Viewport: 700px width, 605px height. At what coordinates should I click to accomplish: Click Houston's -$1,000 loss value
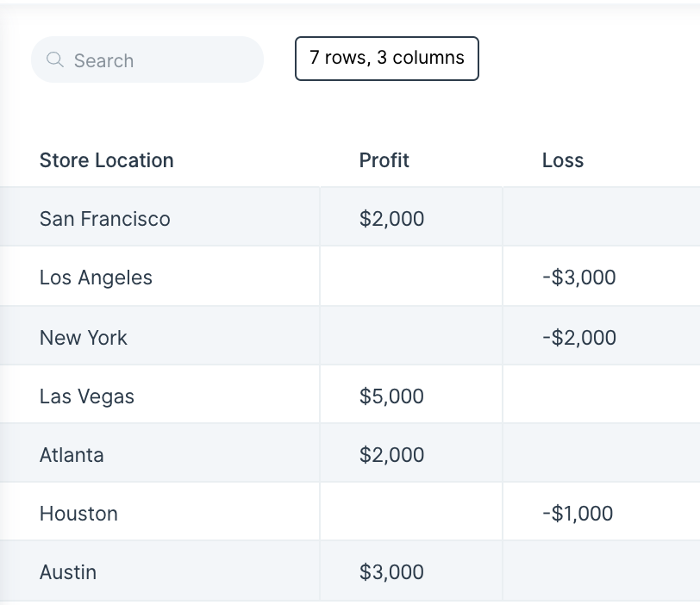[x=578, y=513]
